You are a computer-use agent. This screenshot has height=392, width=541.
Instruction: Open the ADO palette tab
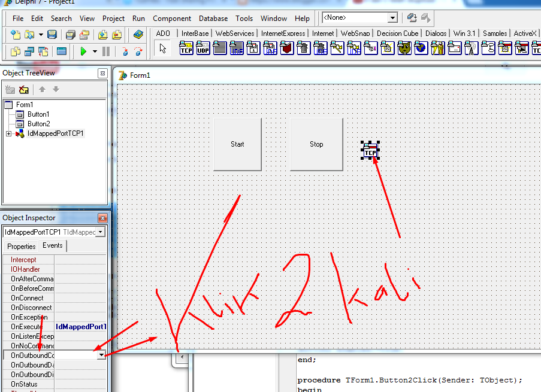[x=163, y=34]
